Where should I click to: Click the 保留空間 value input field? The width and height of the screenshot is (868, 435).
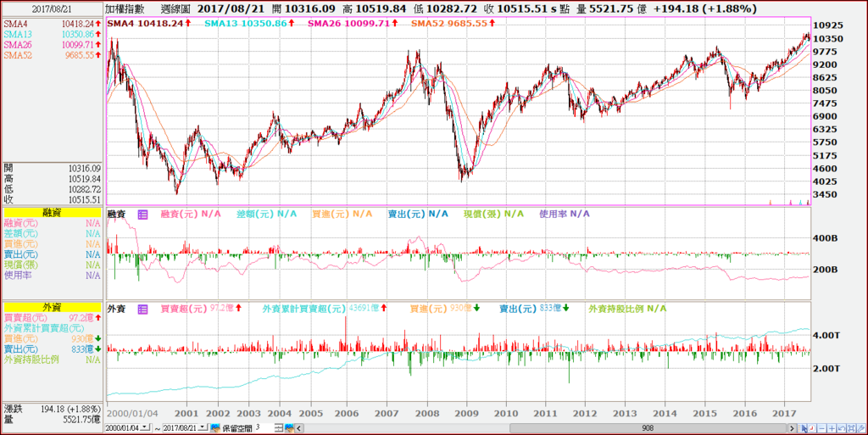264,428
